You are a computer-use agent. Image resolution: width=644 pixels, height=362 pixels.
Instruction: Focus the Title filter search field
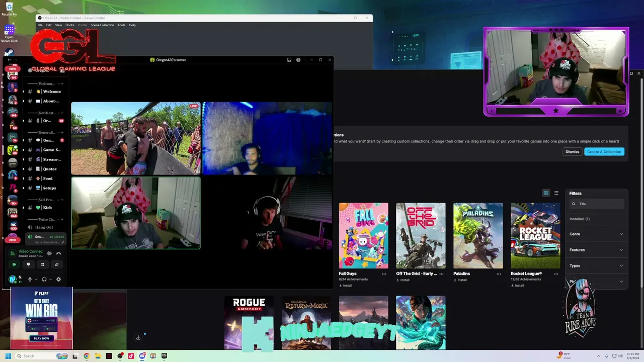pyautogui.click(x=597, y=204)
